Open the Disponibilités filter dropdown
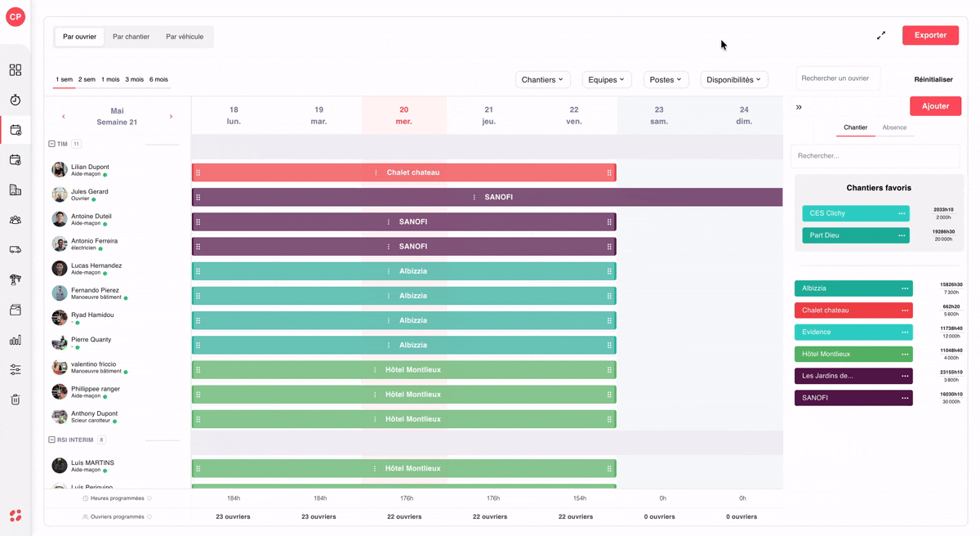Image resolution: width=980 pixels, height=536 pixels. coord(734,80)
